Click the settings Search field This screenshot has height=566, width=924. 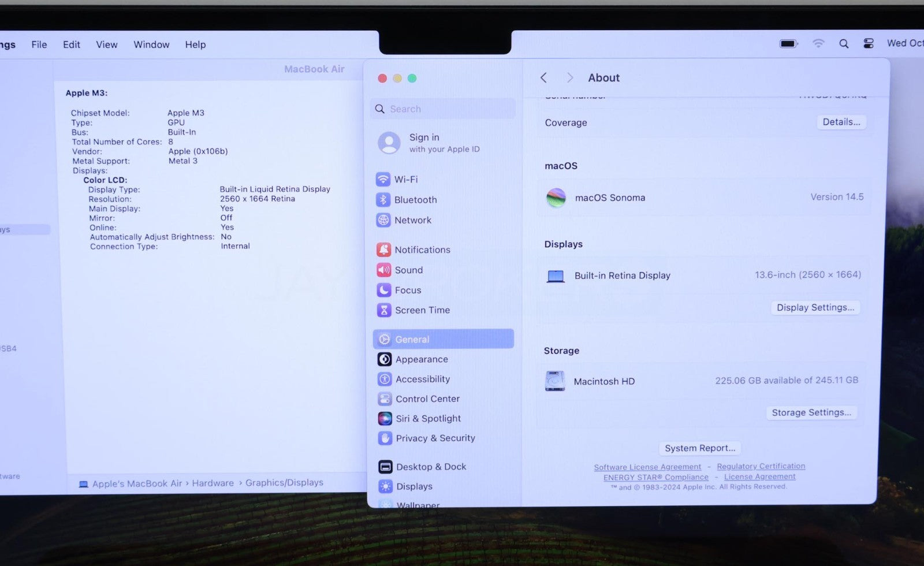pyautogui.click(x=445, y=109)
